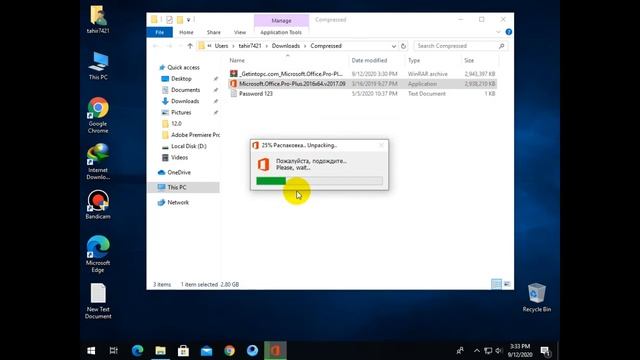Open the Action Center notifications icon
The image size is (640, 360).
click(545, 351)
